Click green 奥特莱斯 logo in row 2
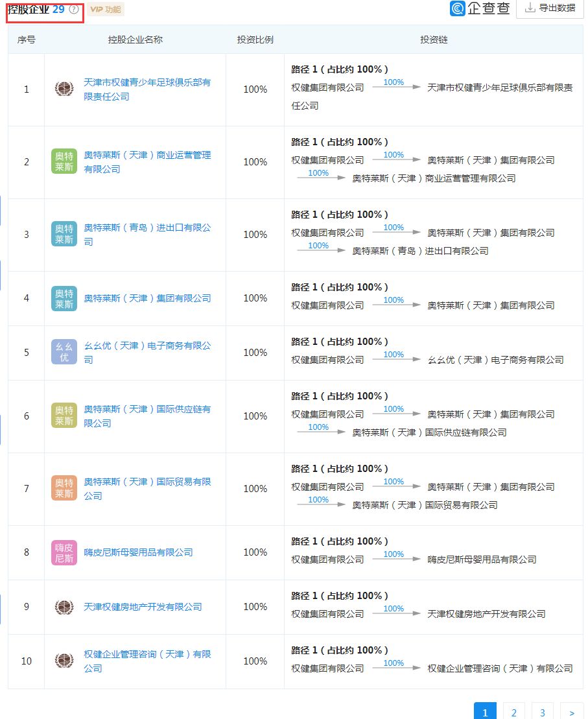Viewport: 588px width, 719px height. point(64,161)
